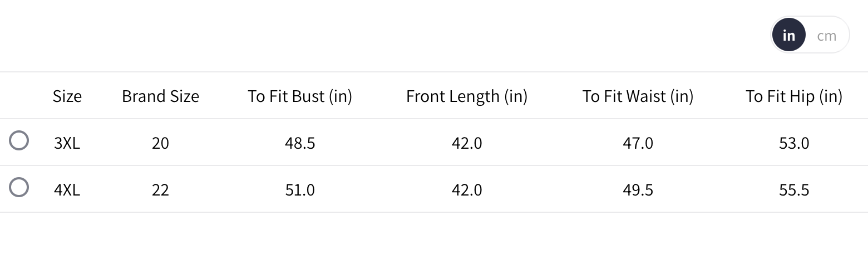Click the 3XL size label
This screenshot has height=254, width=868.
[67, 143]
